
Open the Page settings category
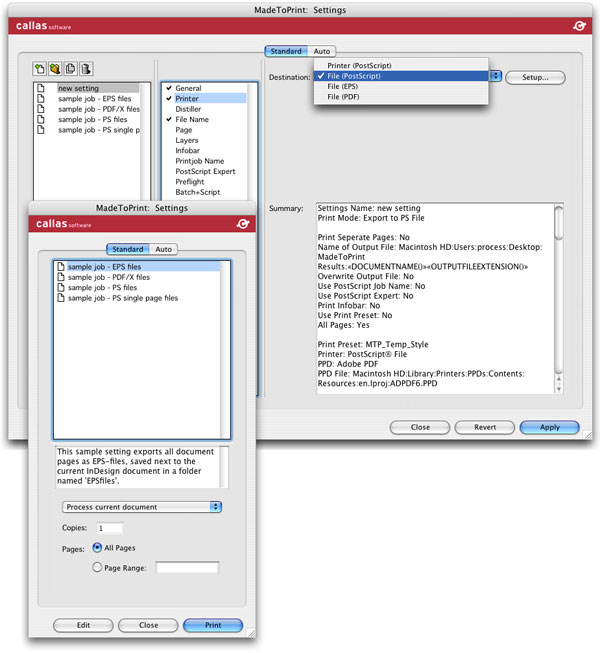coord(184,130)
